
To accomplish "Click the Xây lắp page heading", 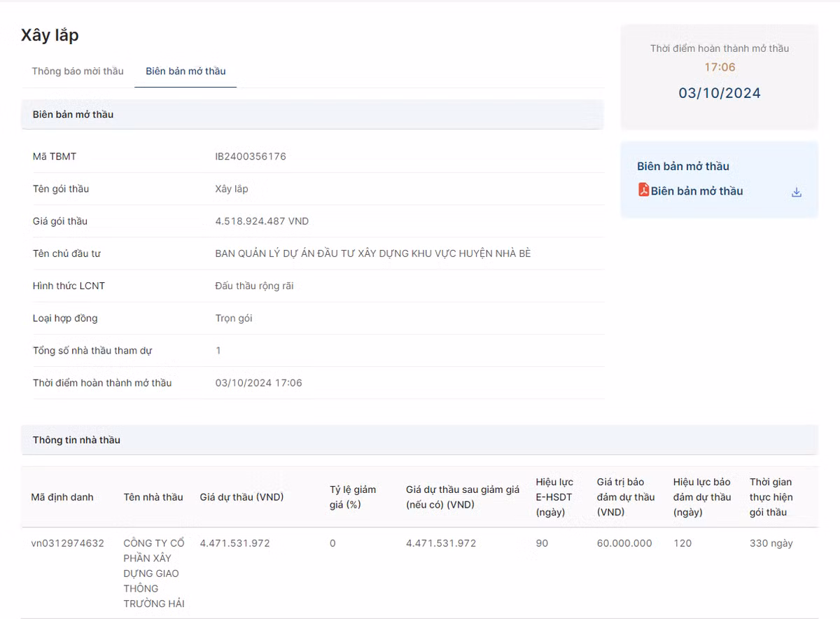I will [x=50, y=35].
